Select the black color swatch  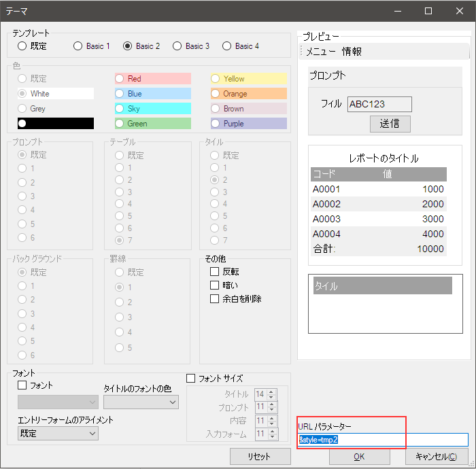(x=56, y=124)
